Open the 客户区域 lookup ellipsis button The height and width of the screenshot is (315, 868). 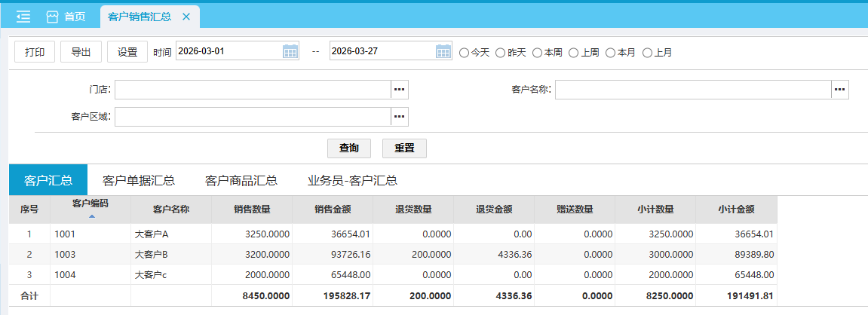click(400, 117)
